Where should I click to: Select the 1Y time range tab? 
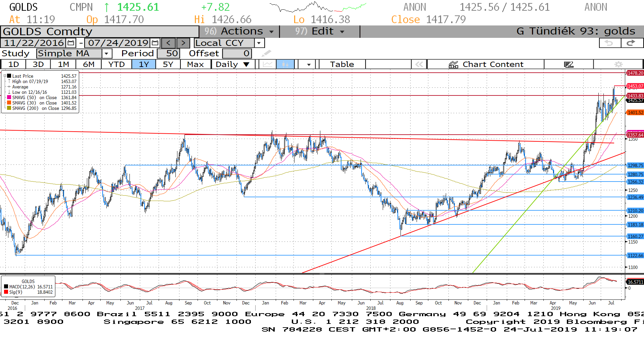tap(144, 64)
